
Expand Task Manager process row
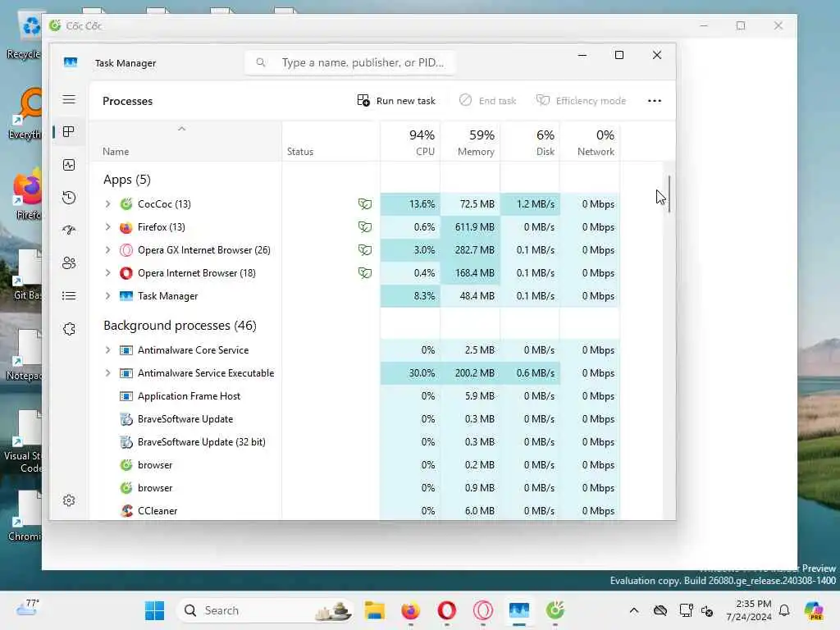(107, 296)
